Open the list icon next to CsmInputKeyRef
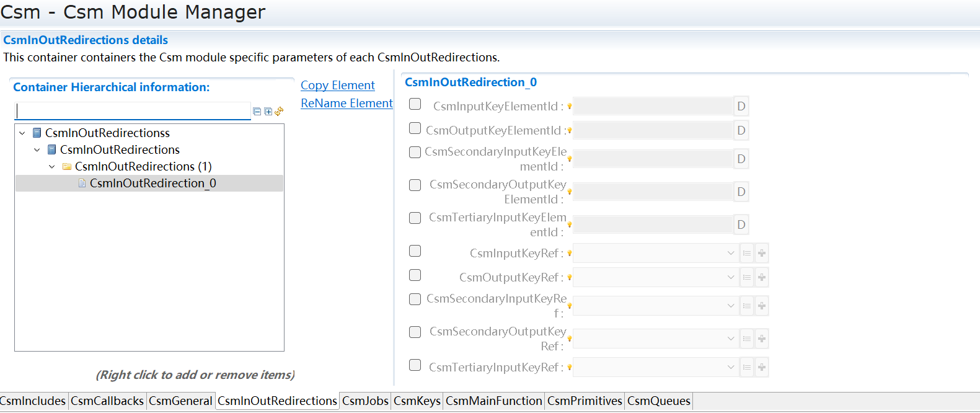 tap(746, 253)
